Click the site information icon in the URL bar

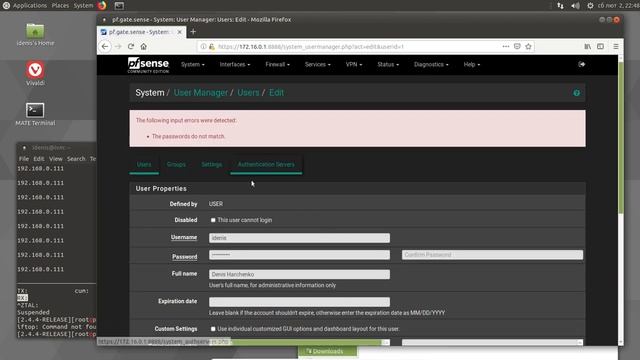click(203, 47)
